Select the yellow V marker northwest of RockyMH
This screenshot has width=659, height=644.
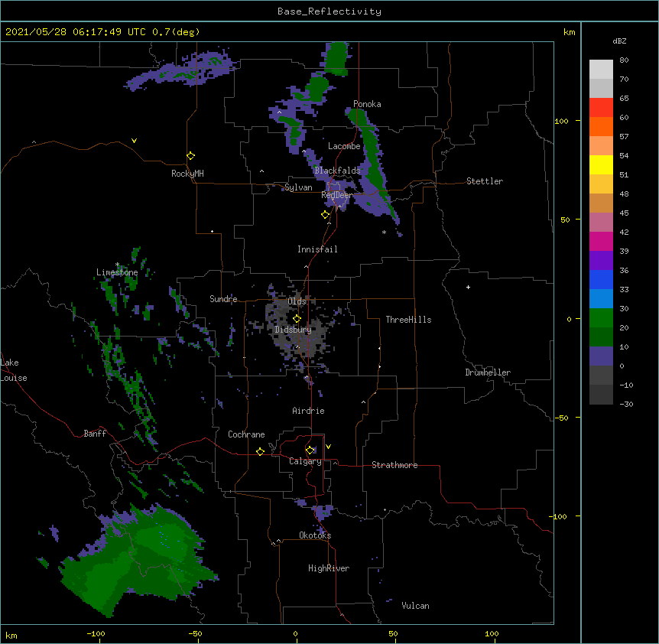click(x=134, y=141)
